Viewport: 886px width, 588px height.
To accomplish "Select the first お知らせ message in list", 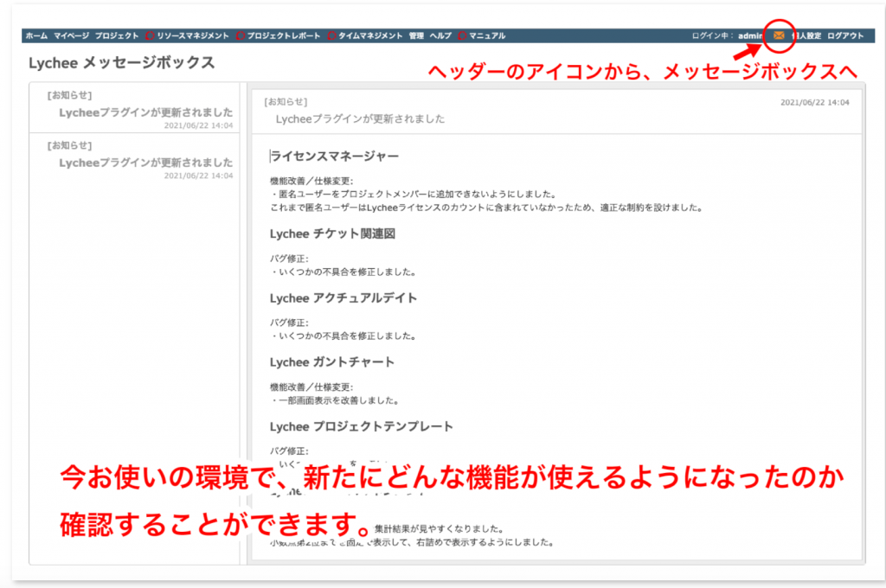I will [x=134, y=108].
